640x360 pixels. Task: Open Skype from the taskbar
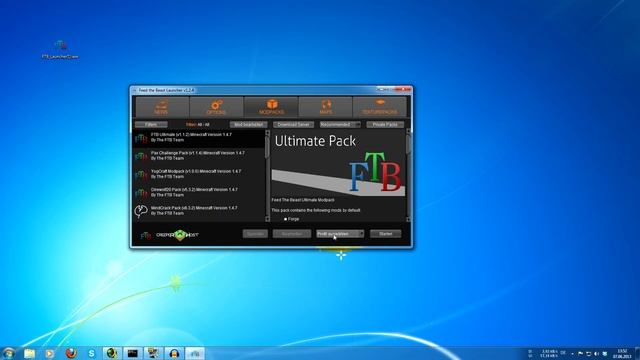coord(91,353)
